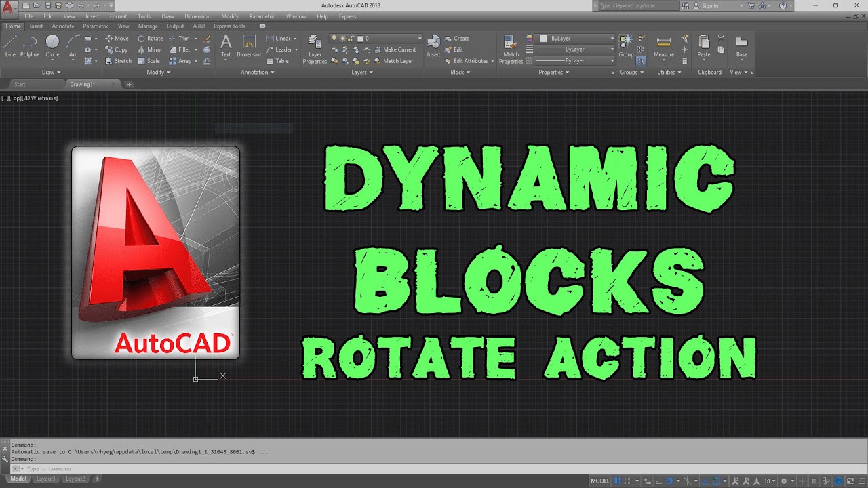Open the Parametric menu

[x=262, y=16]
